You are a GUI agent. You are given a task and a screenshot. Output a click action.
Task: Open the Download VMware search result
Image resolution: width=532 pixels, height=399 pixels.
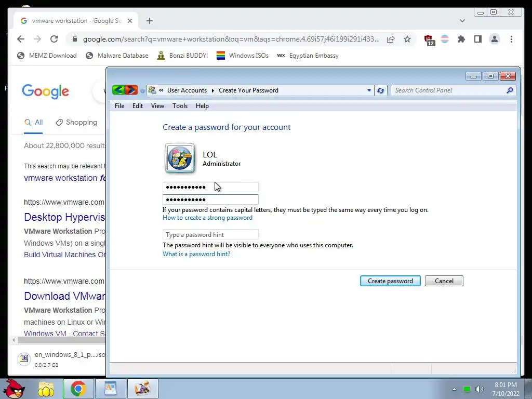(x=64, y=296)
